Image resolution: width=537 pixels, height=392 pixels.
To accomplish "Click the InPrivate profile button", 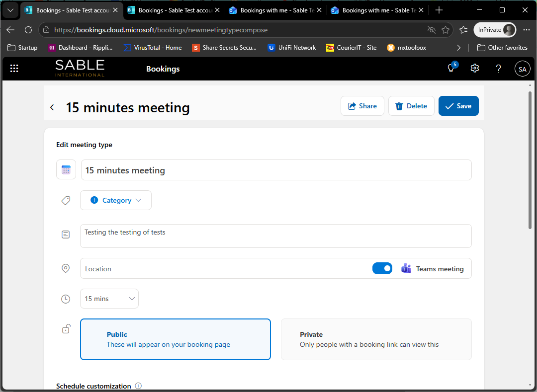I will point(495,30).
